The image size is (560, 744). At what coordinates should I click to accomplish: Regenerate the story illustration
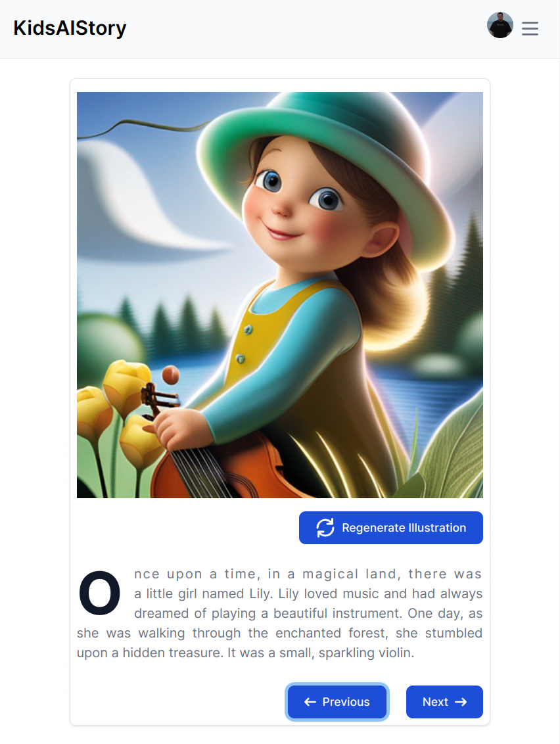click(x=390, y=528)
